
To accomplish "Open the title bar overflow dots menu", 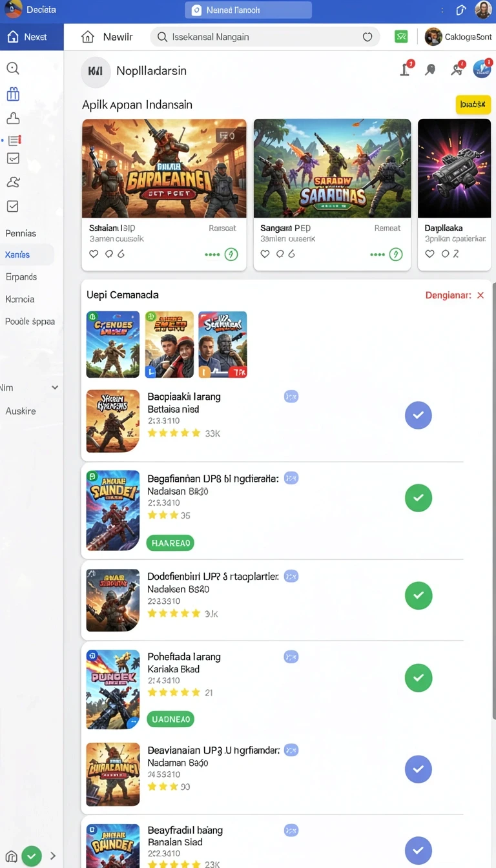I will pos(442,10).
